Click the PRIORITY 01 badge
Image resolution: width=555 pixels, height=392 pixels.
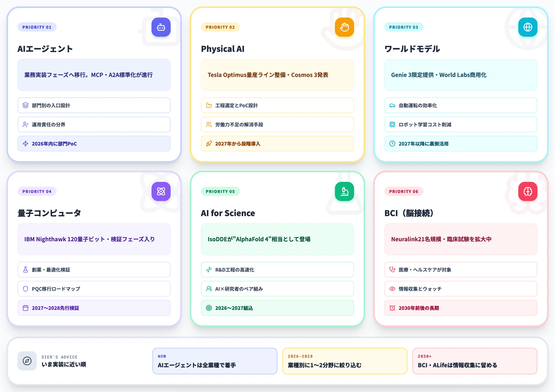37,27
